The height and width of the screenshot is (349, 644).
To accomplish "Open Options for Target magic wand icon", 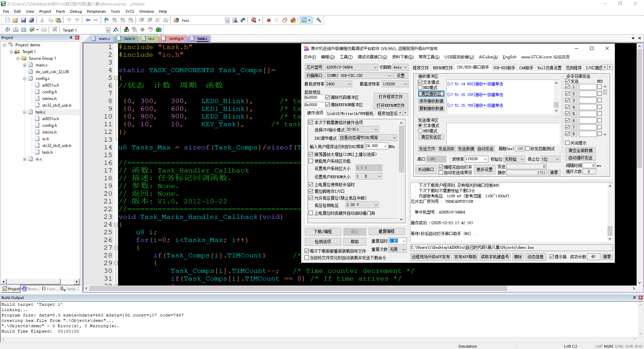I will tap(116, 30).
